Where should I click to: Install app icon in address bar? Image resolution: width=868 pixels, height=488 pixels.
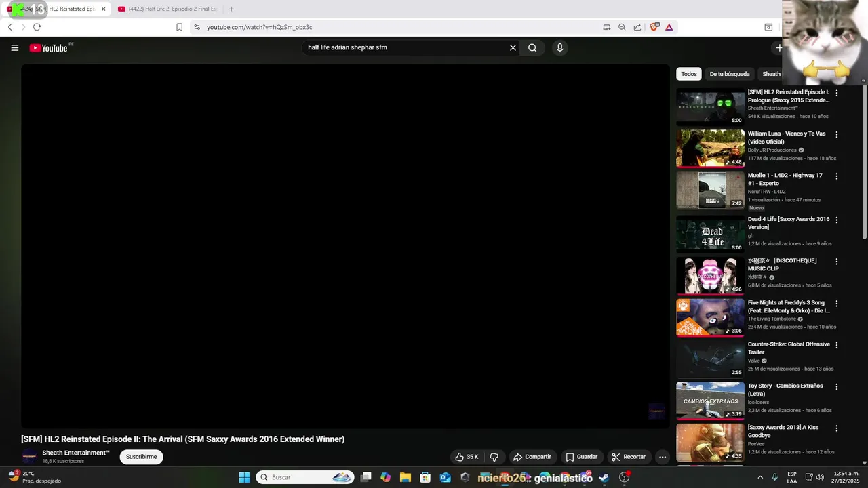tap(606, 27)
